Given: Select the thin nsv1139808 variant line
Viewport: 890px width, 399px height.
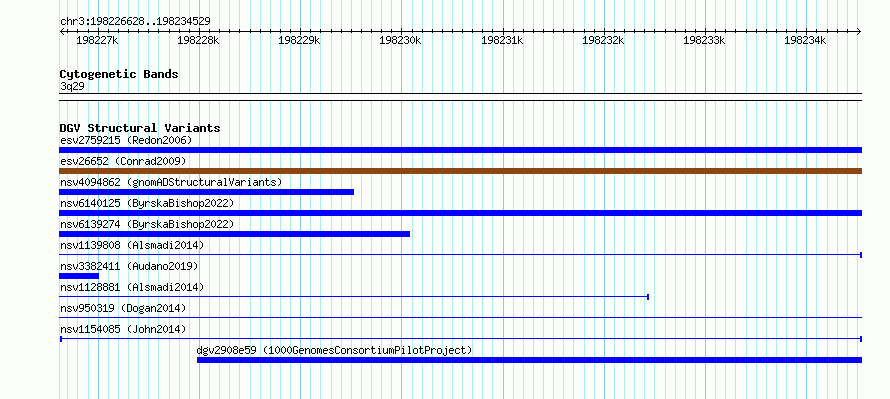Looking at the screenshot, I should 460,255.
